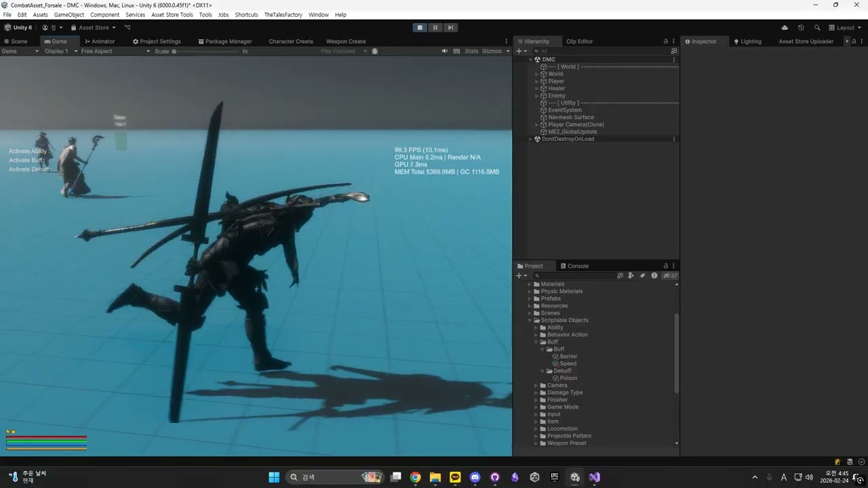The height and width of the screenshot is (488, 868).
Task: Open the Gizmos dropdown arrow
Action: pyautogui.click(x=508, y=52)
